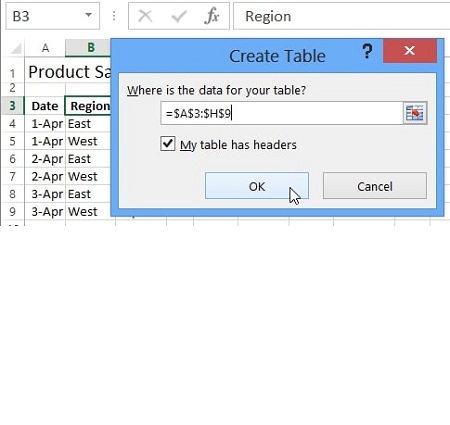Click the formula bar Cancel X icon
450x425 pixels.
(x=145, y=16)
